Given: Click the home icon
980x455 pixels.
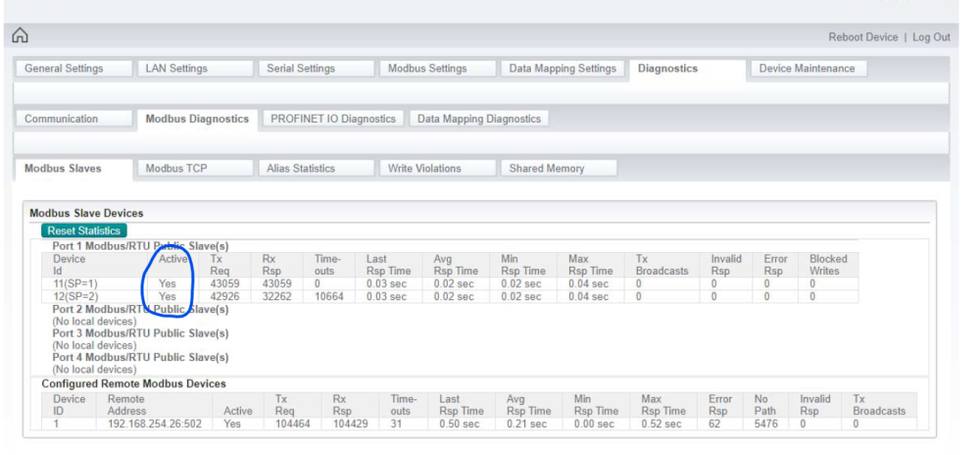Looking at the screenshot, I should coord(20,36).
